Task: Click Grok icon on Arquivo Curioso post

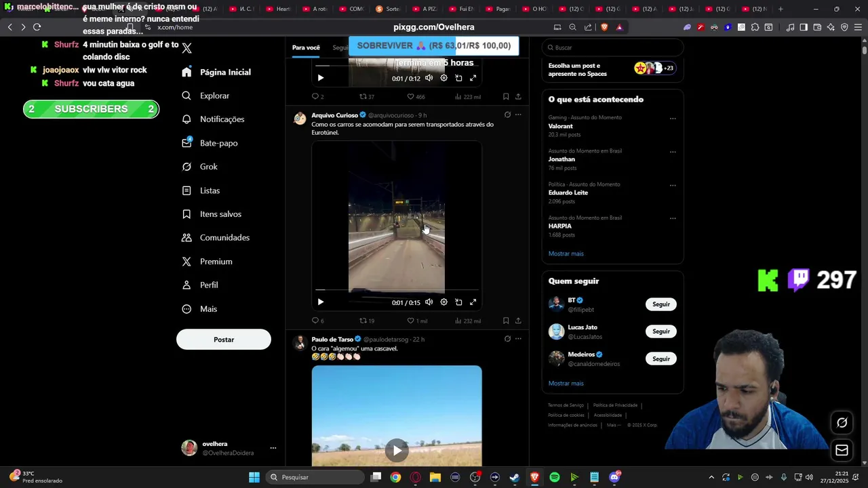Action: tap(507, 115)
